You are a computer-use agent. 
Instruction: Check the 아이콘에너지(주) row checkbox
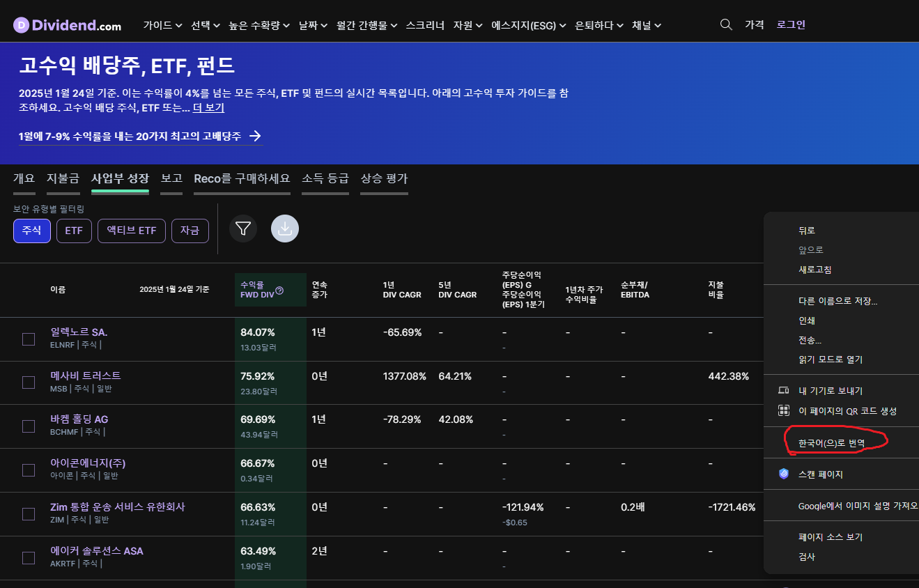click(29, 470)
